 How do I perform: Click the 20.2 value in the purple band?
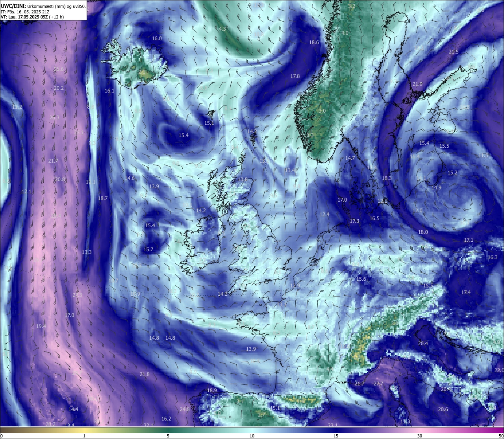tap(59, 88)
